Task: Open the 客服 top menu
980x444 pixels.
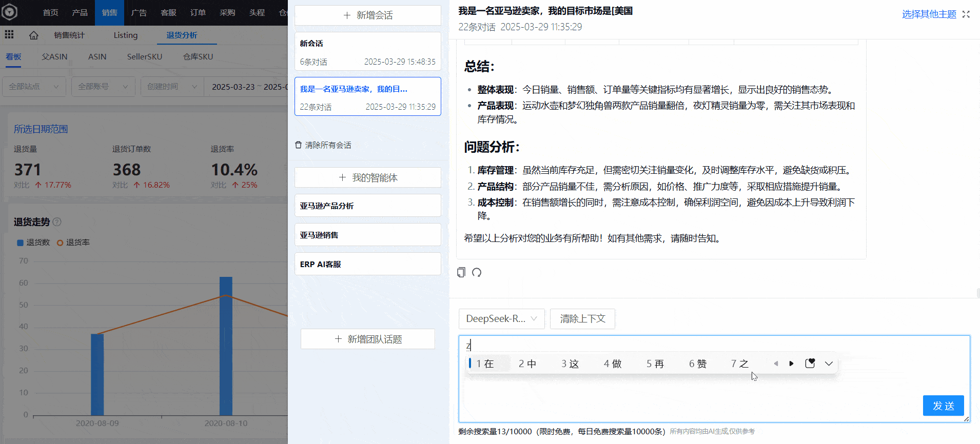Action: (x=168, y=13)
